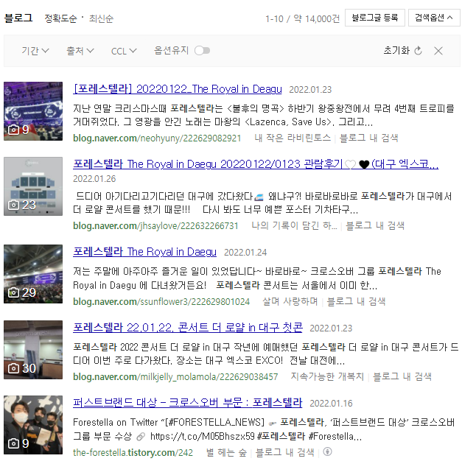The image size is (476, 464).
Task: Click the result count '1-10 / 약 14,000건'
Action: [x=303, y=19]
